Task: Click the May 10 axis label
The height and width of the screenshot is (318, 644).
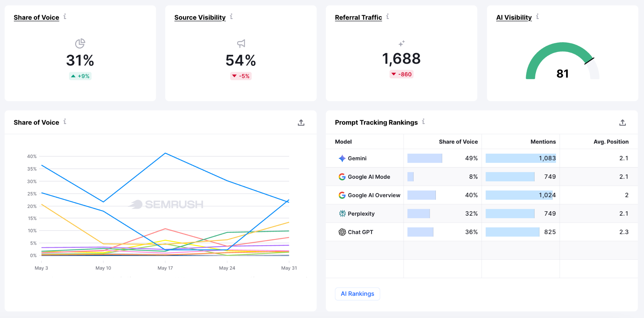Action: [103, 268]
